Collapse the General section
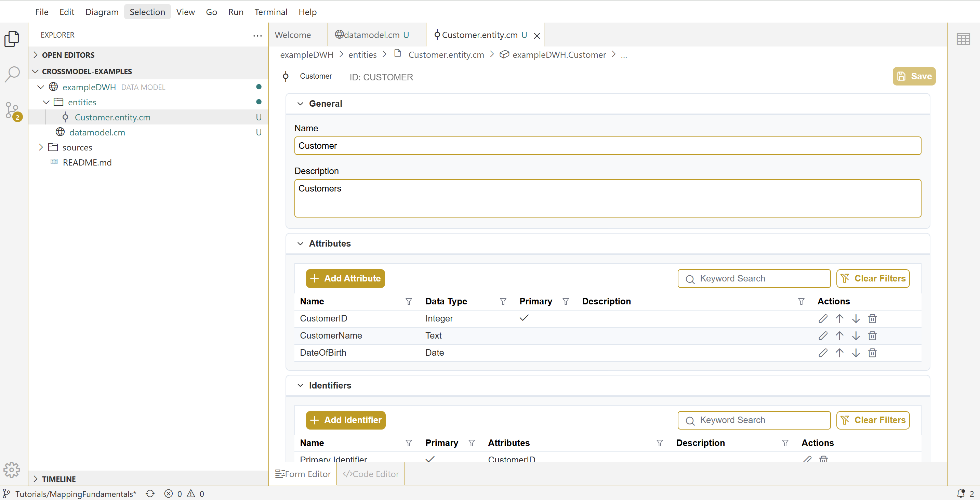This screenshot has width=980, height=500. (x=300, y=104)
